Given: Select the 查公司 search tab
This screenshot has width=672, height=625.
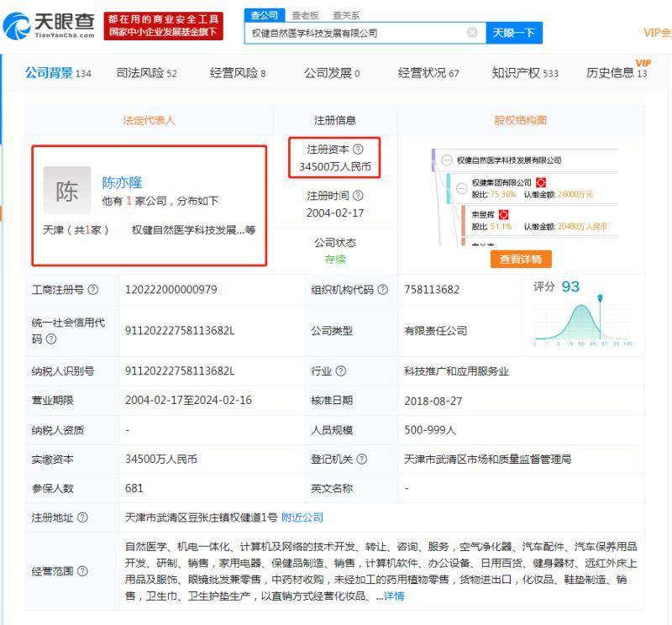Looking at the screenshot, I should point(264,15).
